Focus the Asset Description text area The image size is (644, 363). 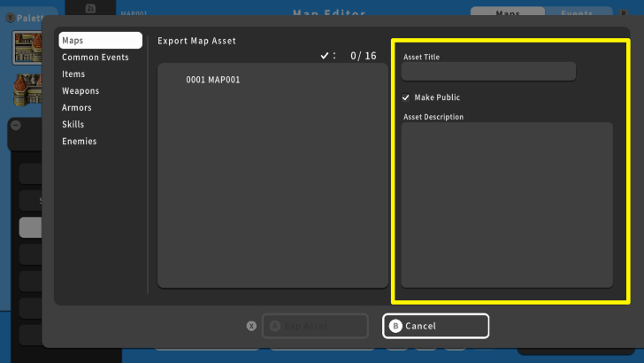click(x=507, y=205)
